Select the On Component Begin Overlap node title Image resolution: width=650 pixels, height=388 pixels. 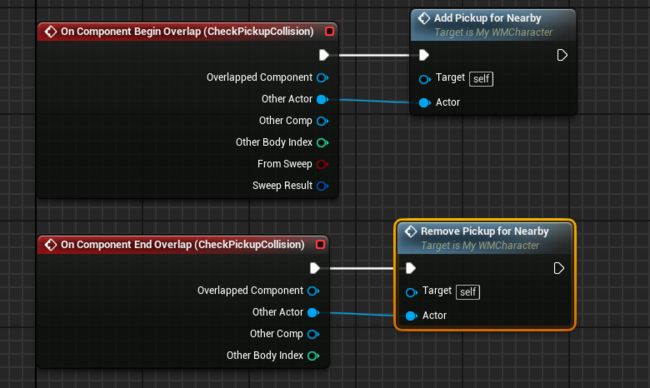point(187,32)
